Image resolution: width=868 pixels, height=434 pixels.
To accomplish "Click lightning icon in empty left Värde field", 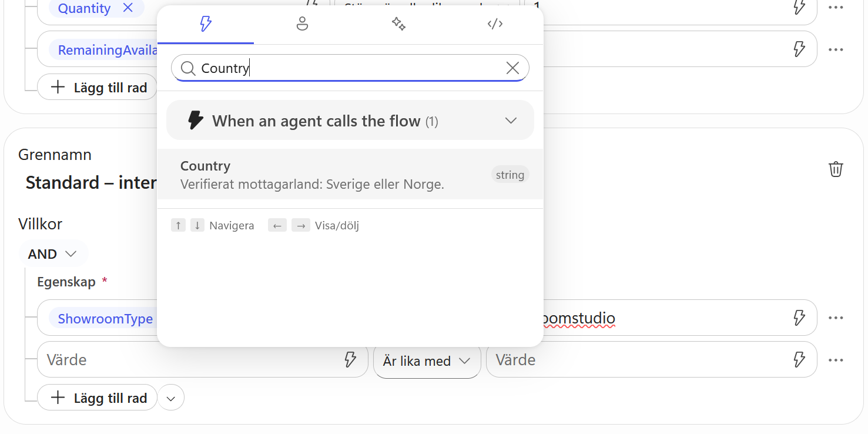I will [x=350, y=359].
